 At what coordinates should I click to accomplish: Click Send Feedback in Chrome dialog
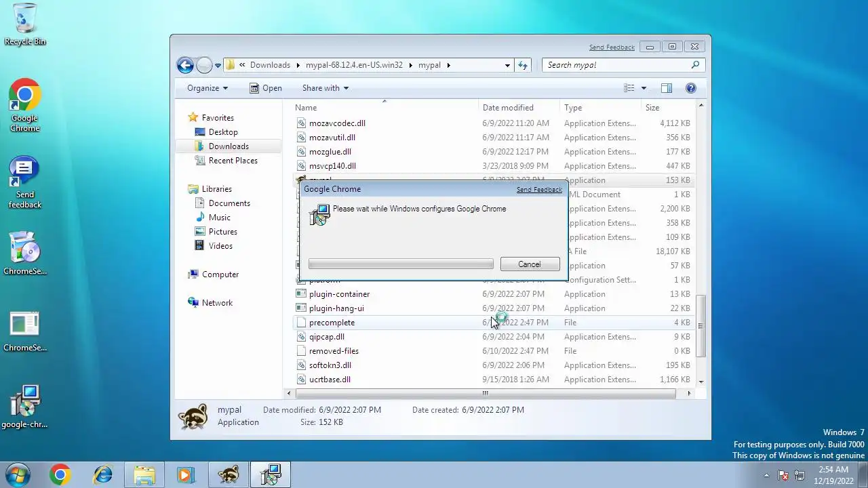(x=539, y=190)
